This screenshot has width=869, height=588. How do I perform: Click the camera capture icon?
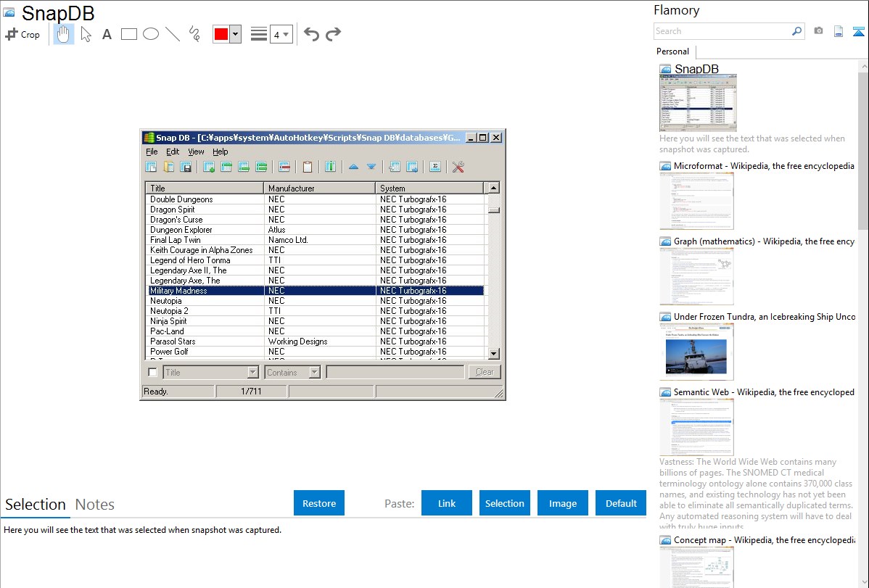click(x=818, y=31)
